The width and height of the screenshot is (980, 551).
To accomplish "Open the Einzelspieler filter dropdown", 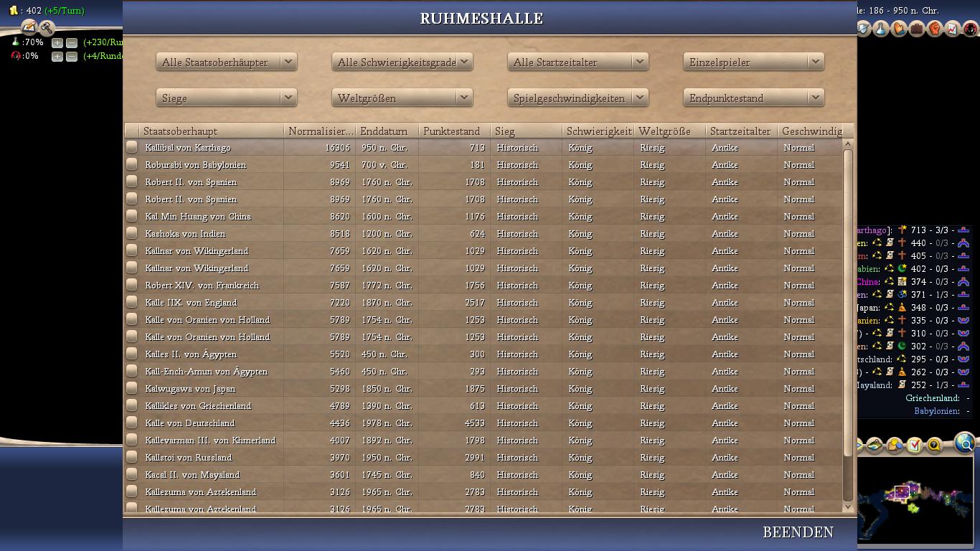I will (753, 62).
